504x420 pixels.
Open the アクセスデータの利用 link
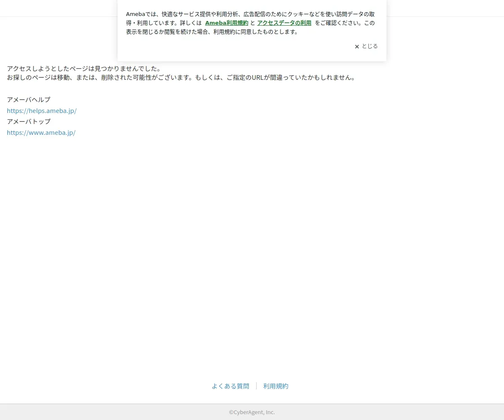284,23
